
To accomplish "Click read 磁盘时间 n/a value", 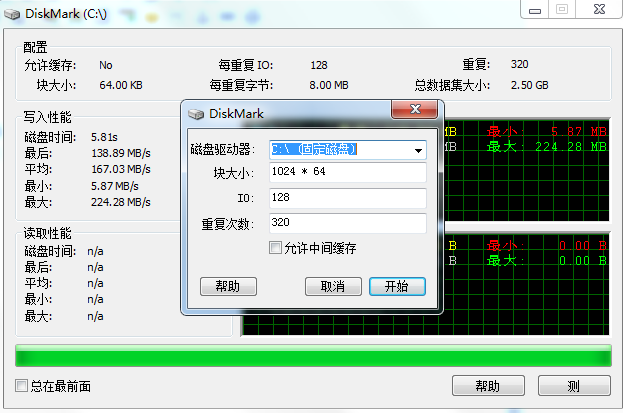I will (x=95, y=251).
